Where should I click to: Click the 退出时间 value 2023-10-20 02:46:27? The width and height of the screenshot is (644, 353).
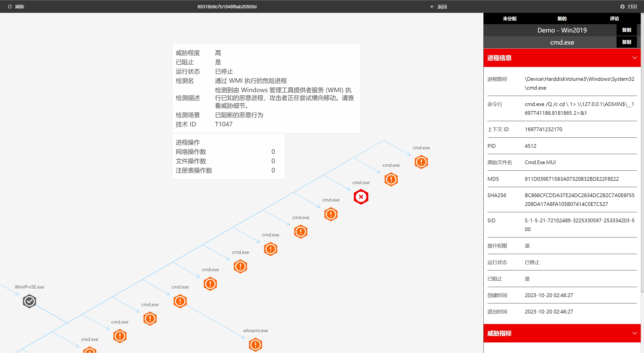point(549,312)
